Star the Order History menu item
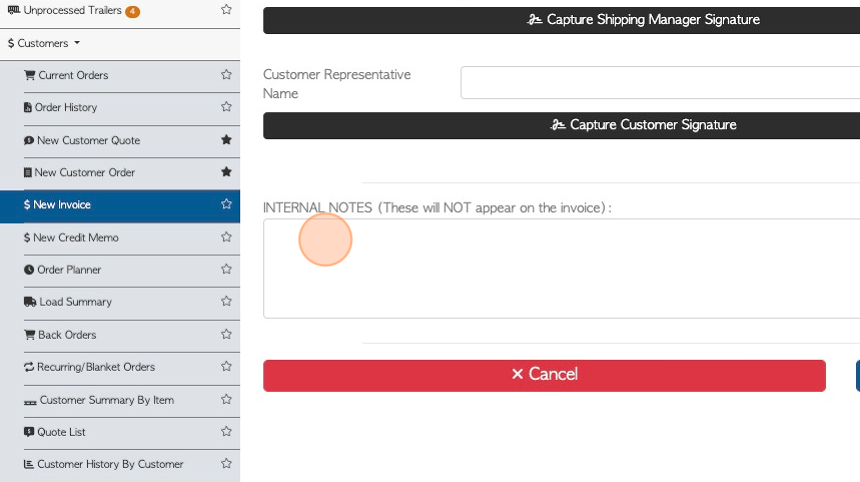Viewport: 860px width, 482px height. (x=226, y=106)
